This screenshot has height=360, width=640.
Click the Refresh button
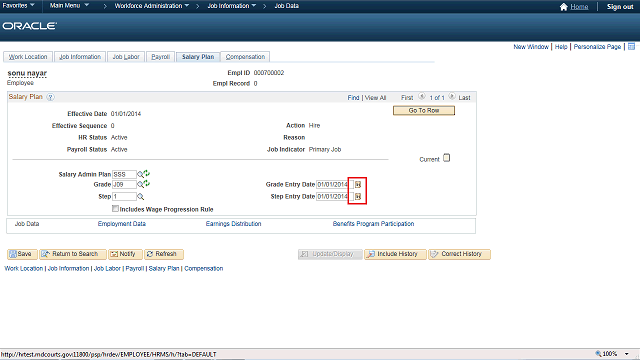[x=164, y=254]
